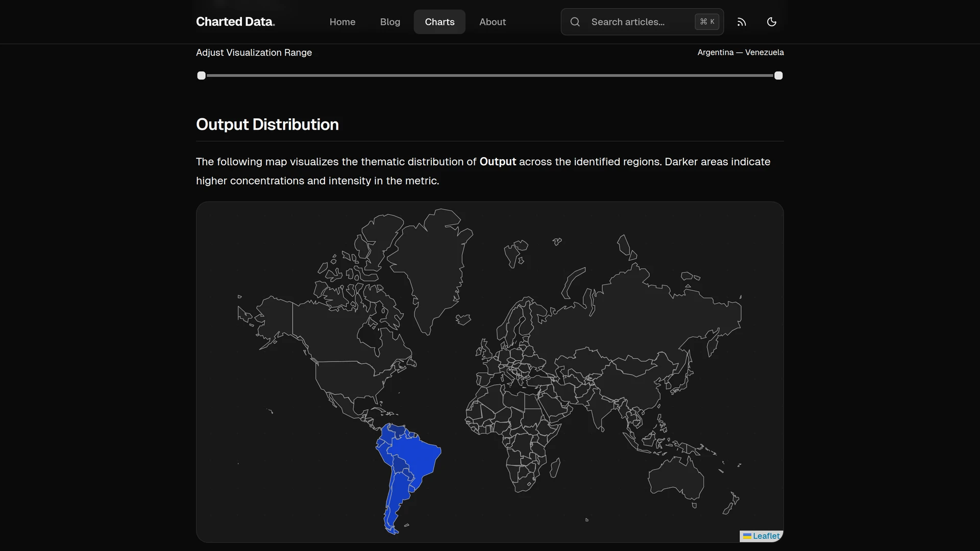
Task: Open the Blog section
Action: pyautogui.click(x=390, y=22)
